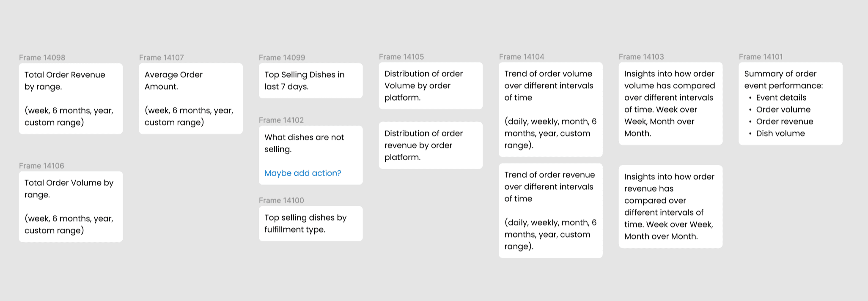Click the Frame 14106 label
The width and height of the screenshot is (868, 301).
coord(41,166)
